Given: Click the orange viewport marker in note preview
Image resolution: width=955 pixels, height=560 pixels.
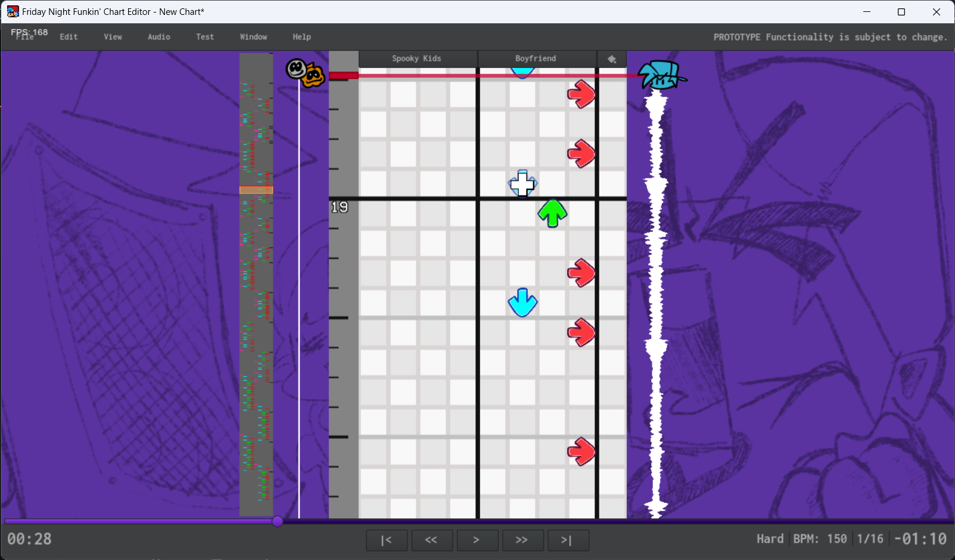Looking at the screenshot, I should (x=256, y=190).
